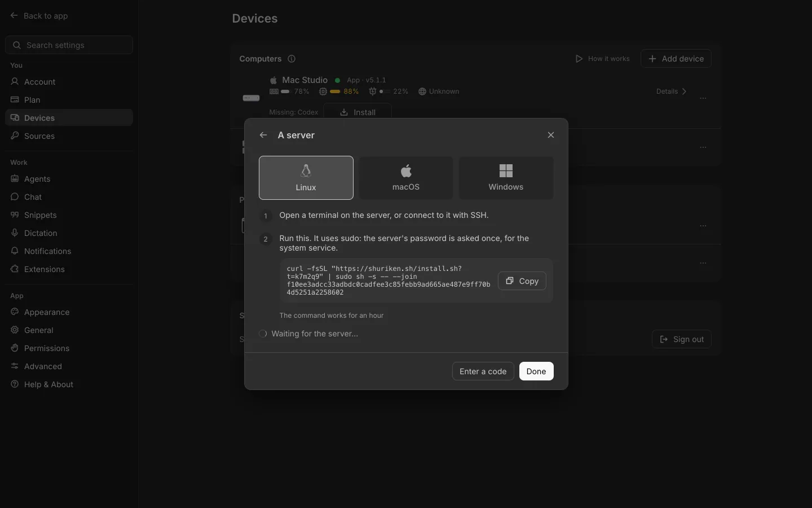The height and width of the screenshot is (508, 812).
Task: Click the Add device button
Action: click(x=676, y=59)
